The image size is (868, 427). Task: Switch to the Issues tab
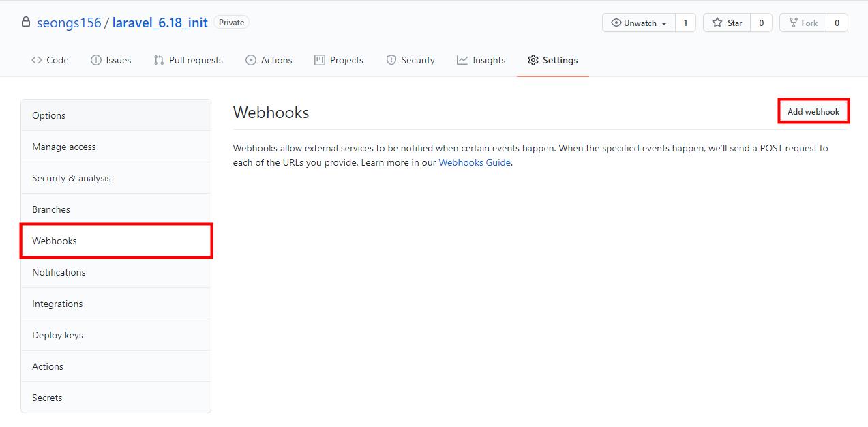[110, 60]
